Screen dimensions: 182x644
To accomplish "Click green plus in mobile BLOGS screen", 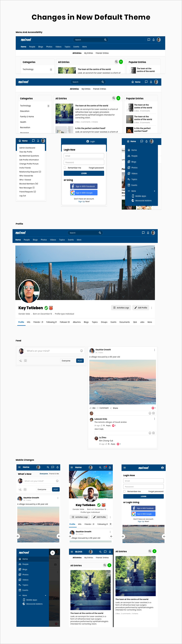I will pos(109,565).
